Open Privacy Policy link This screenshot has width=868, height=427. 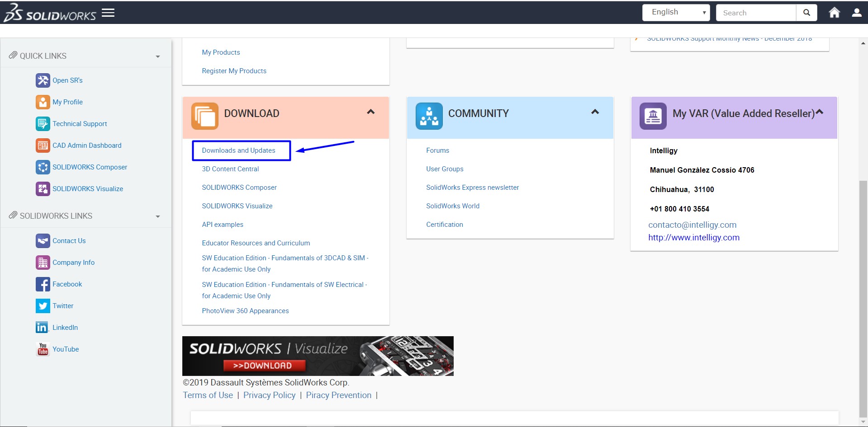click(269, 395)
